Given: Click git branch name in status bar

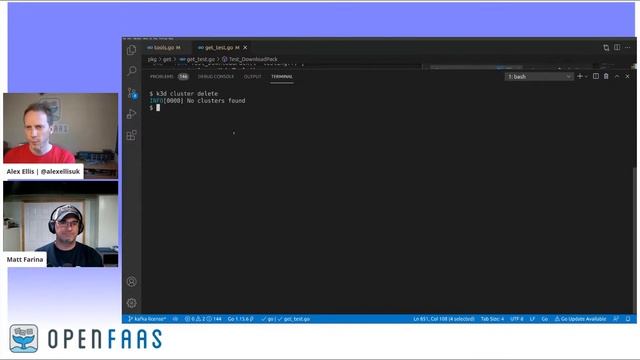Looking at the screenshot, I should [147, 319].
